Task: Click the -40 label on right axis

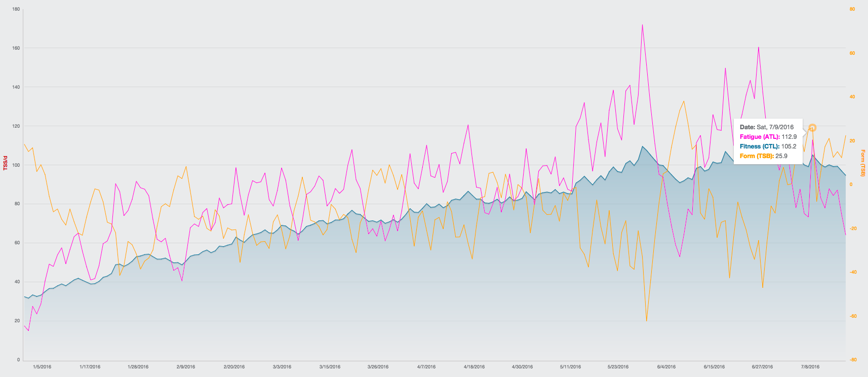Action: pyautogui.click(x=853, y=272)
